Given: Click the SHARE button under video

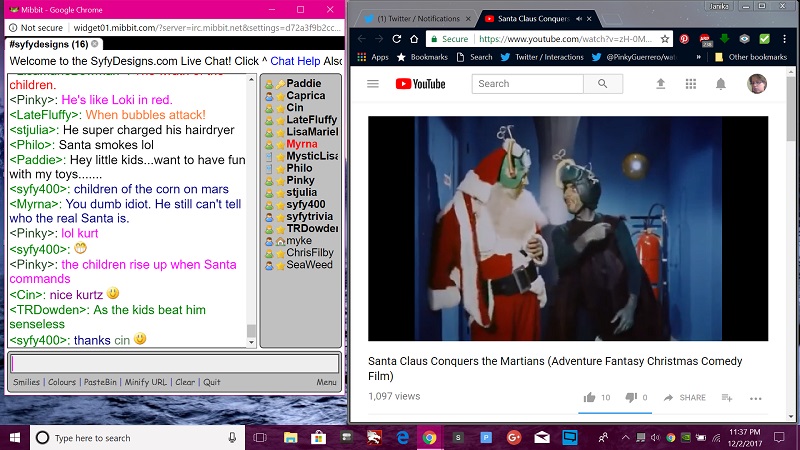Looking at the screenshot, I should (685, 397).
